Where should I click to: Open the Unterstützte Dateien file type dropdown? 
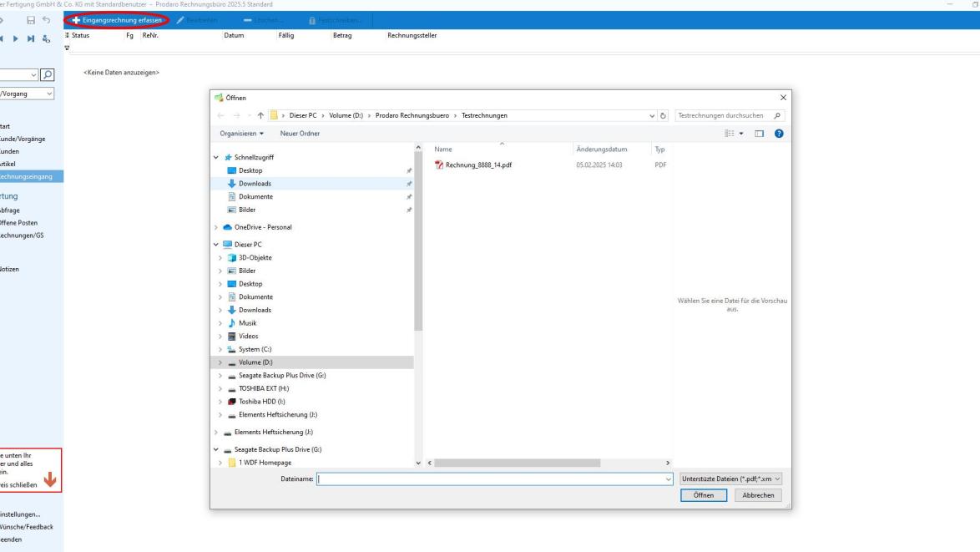point(730,479)
